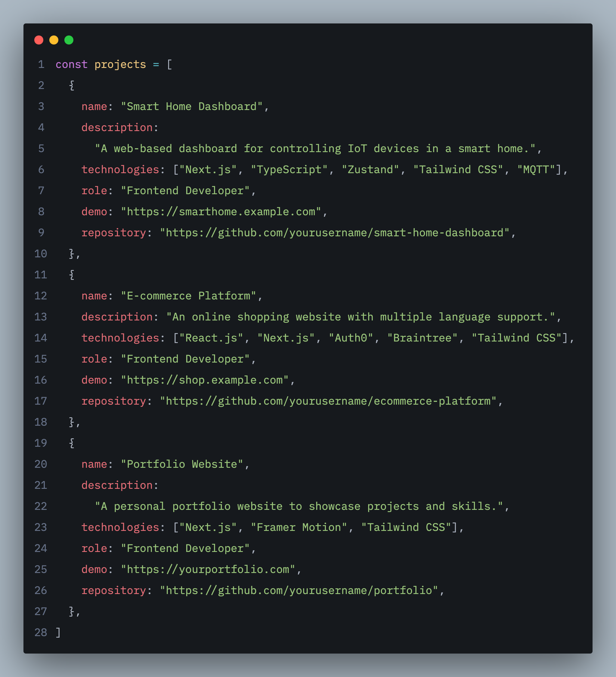Screen dimensions: 616x677
Task: Click the personal portfolio description string
Action: click(299, 507)
